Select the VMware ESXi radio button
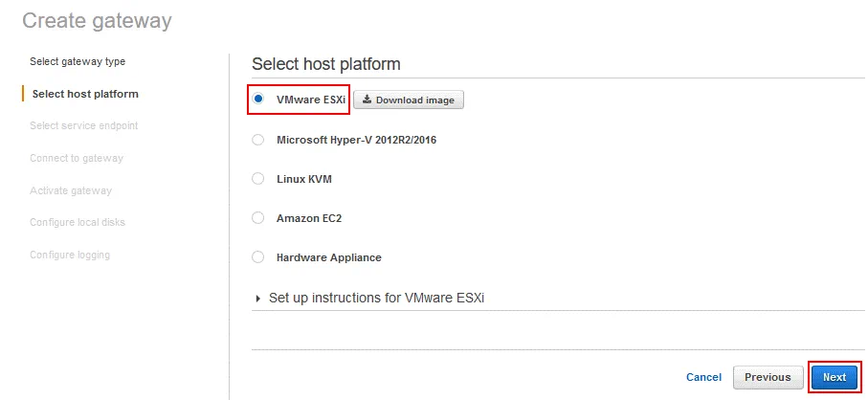The height and width of the screenshot is (400, 868). (258, 99)
